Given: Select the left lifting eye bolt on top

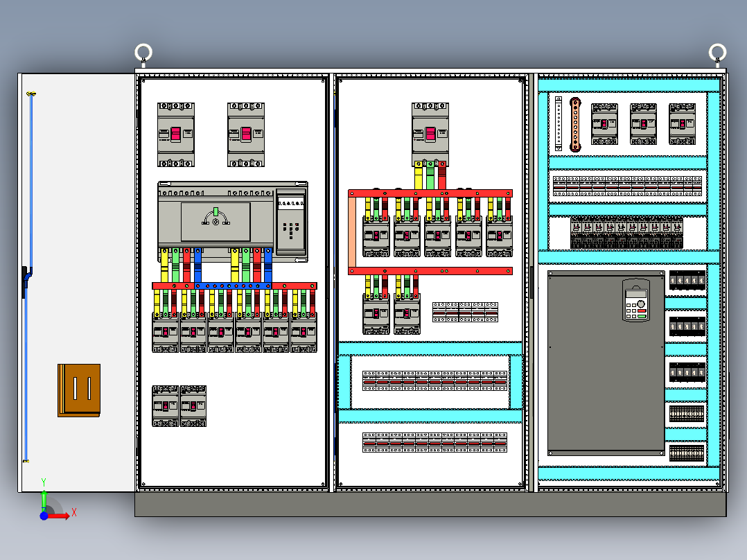Looking at the screenshot, I should click(143, 54).
